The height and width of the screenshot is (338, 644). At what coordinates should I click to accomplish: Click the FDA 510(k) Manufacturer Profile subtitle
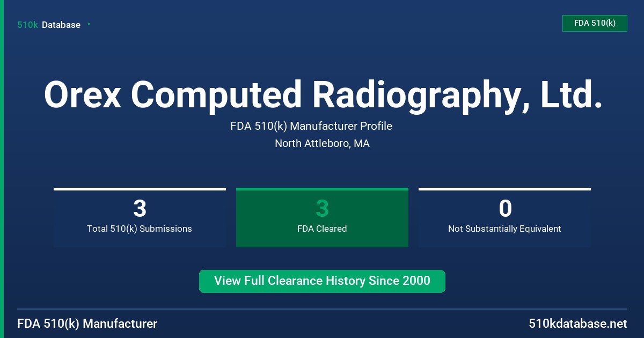click(311, 127)
